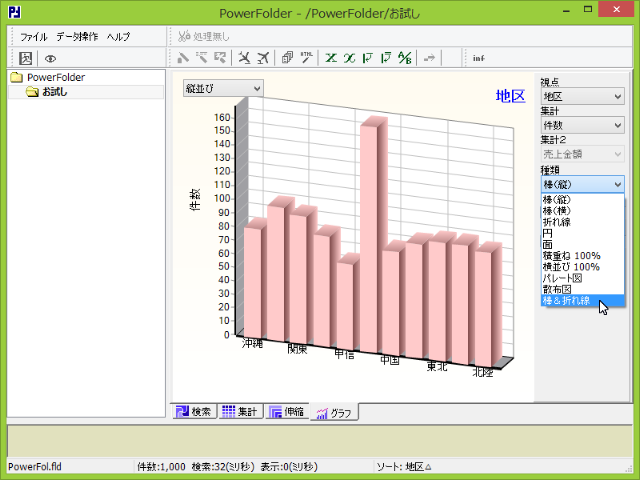Switch to the 伸縮 tab
The image size is (640, 480).
[x=285, y=411]
